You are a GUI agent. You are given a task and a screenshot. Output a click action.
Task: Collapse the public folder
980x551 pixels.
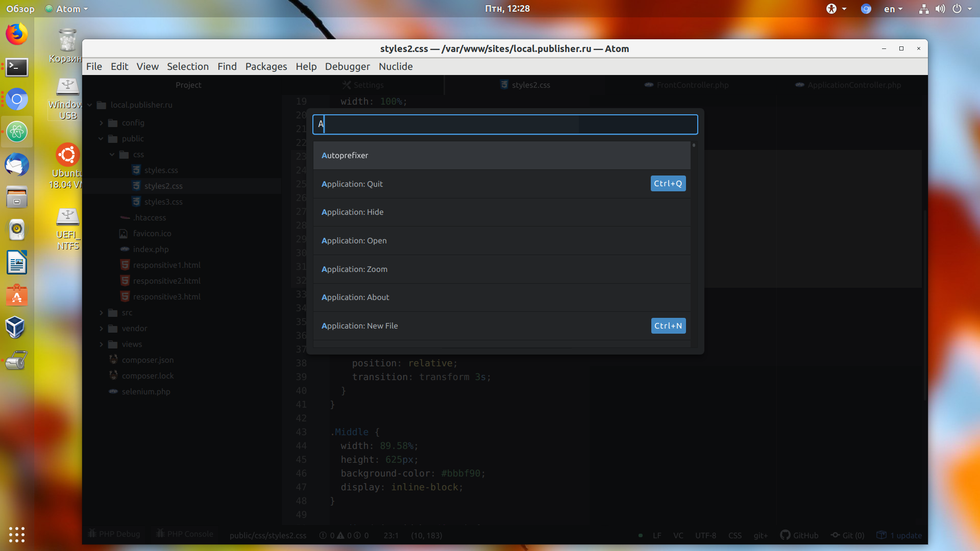[101, 139]
